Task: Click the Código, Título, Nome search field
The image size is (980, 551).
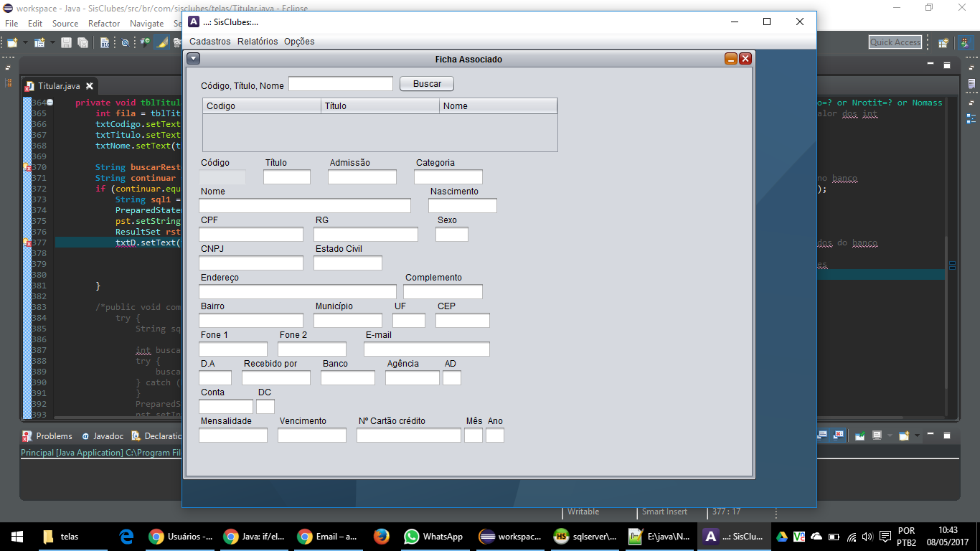Action: click(341, 84)
